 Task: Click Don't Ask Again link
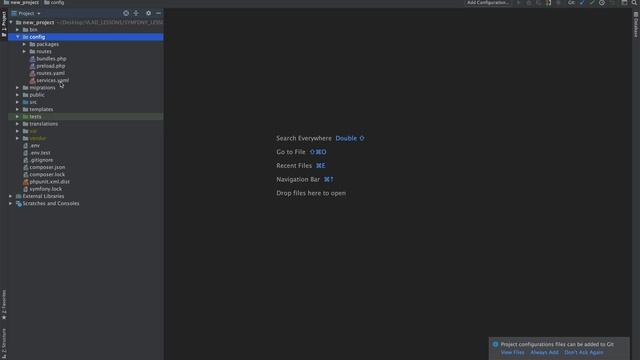point(584,352)
